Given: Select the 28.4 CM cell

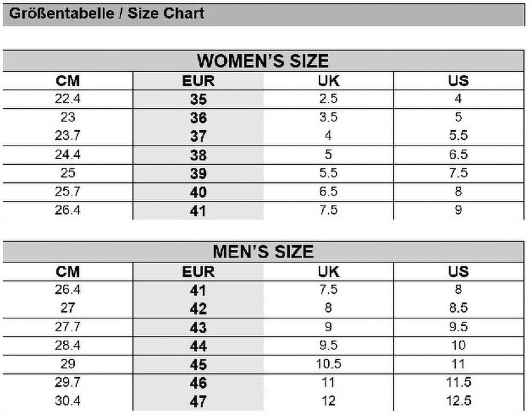Looking at the screenshot, I should (68, 346).
